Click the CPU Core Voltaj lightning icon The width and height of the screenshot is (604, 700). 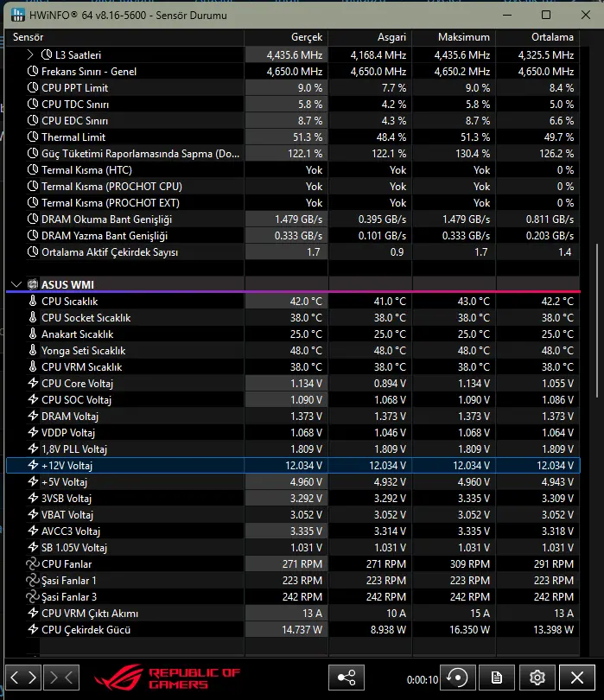tap(33, 383)
